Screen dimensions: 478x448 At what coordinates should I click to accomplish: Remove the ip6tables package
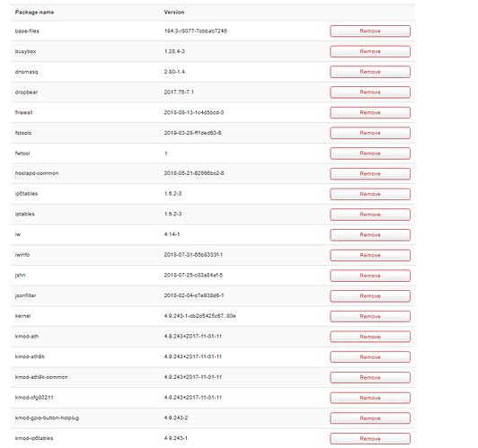pos(370,194)
